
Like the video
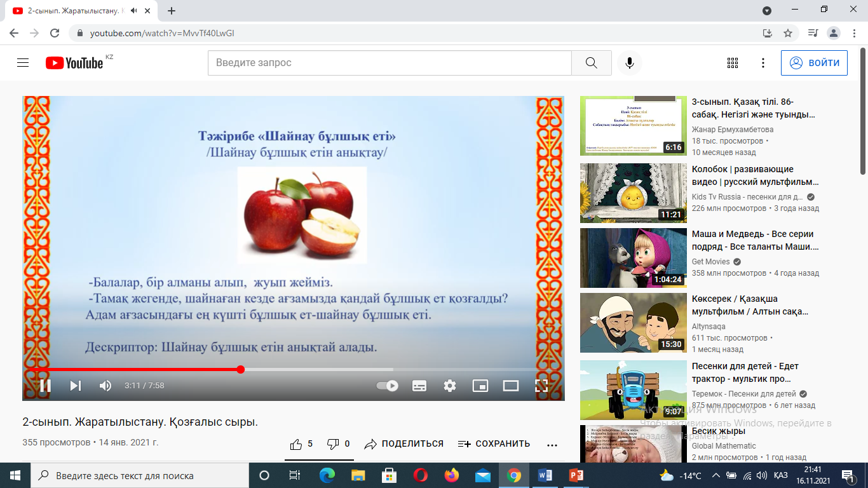(x=301, y=444)
